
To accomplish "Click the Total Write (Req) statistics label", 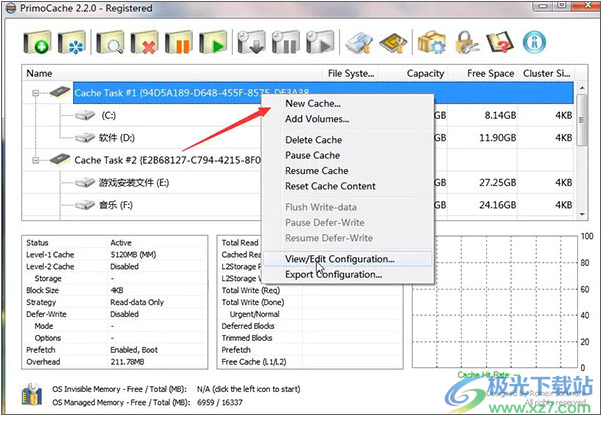I will coord(251,290).
